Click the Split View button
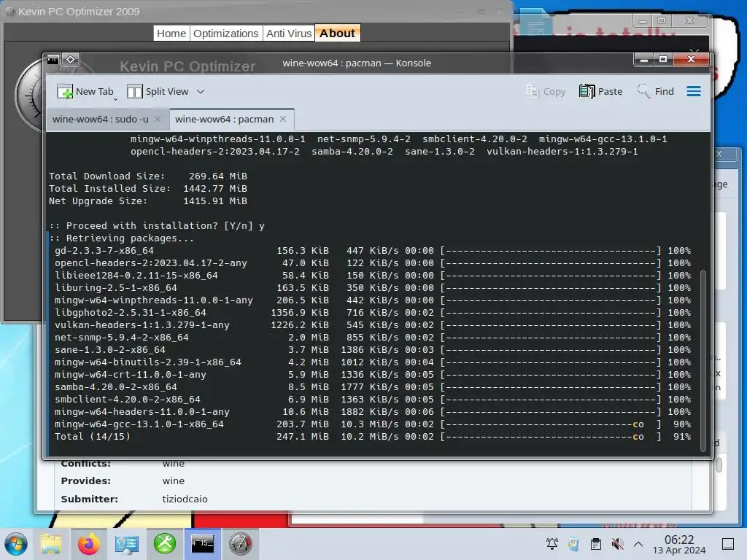 click(x=158, y=91)
